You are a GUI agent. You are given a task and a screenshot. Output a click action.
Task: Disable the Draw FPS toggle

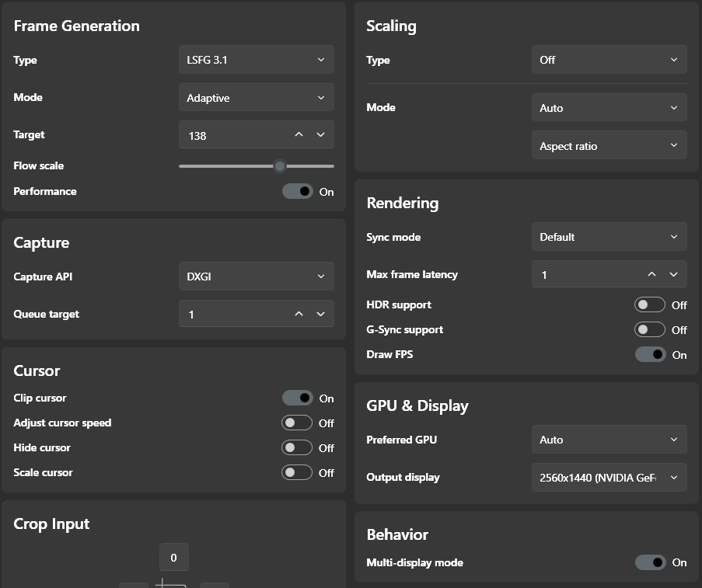pyautogui.click(x=650, y=355)
